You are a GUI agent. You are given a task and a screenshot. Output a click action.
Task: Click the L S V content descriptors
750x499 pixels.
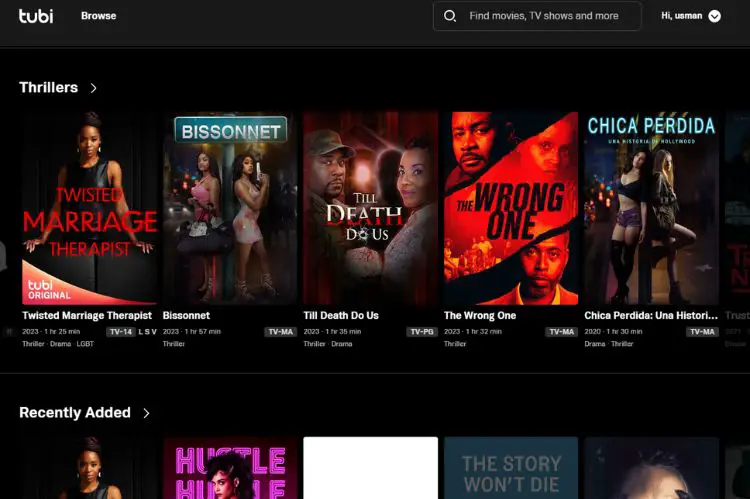[x=147, y=332]
